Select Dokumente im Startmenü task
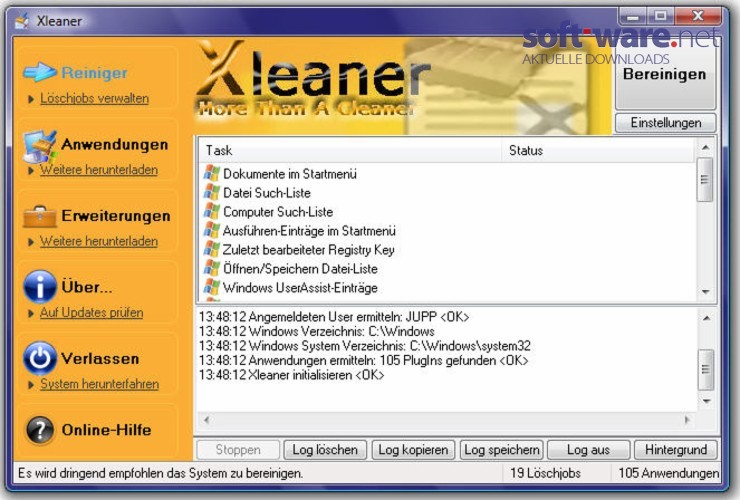The height and width of the screenshot is (500, 740). (x=290, y=174)
